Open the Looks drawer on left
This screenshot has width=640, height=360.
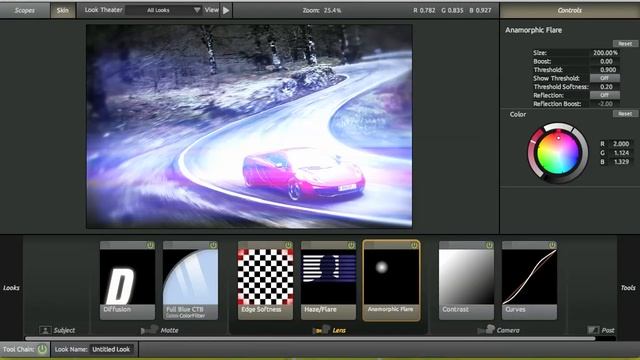coord(11,288)
